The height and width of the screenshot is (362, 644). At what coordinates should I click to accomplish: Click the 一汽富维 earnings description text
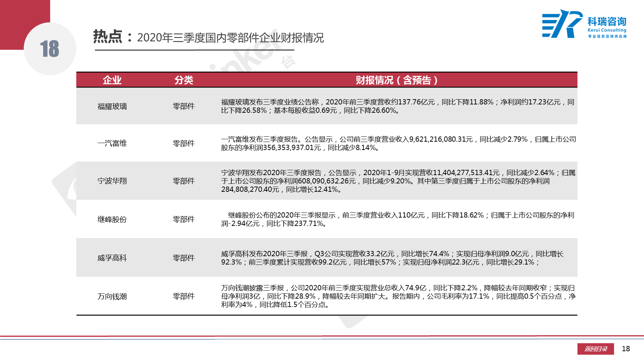click(x=398, y=143)
